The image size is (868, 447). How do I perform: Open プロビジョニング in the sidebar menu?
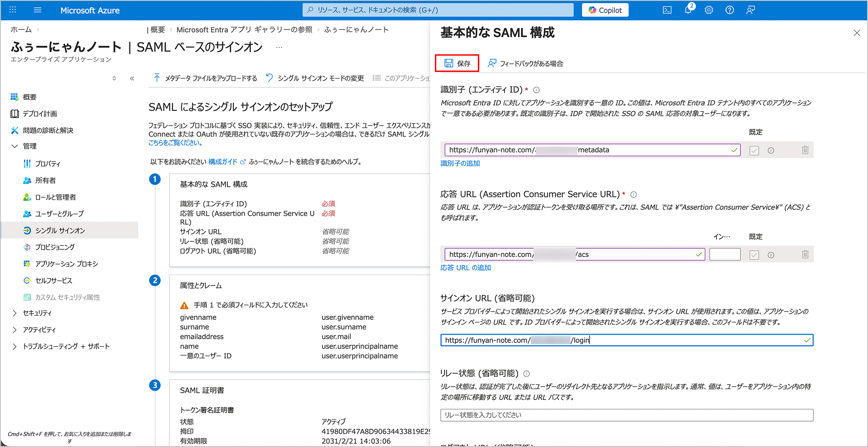tap(55, 247)
